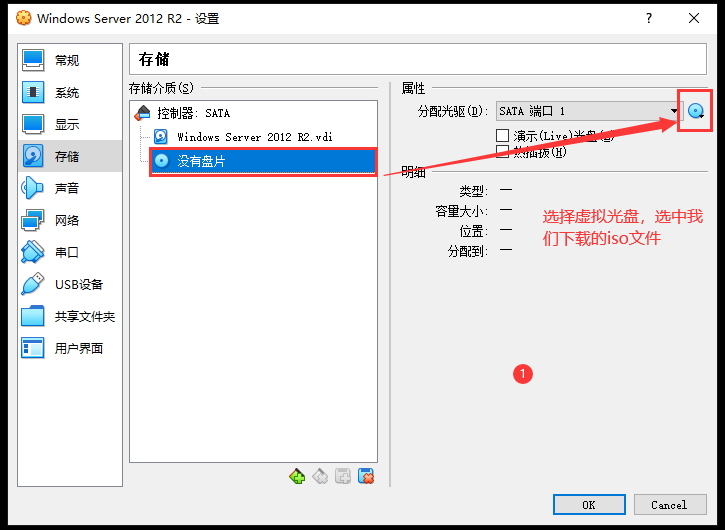Select the 控制器: SATA tree row
The height and width of the screenshot is (530, 725).
pos(253,113)
